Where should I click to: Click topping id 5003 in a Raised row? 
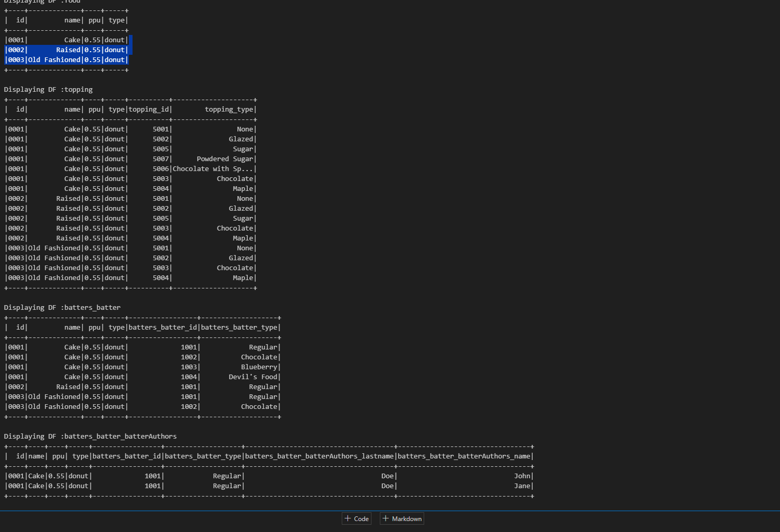point(161,228)
